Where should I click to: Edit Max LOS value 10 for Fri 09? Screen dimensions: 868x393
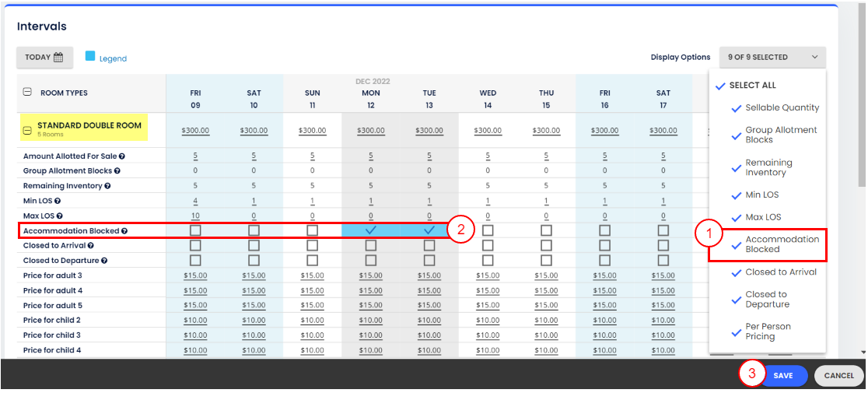coord(195,216)
